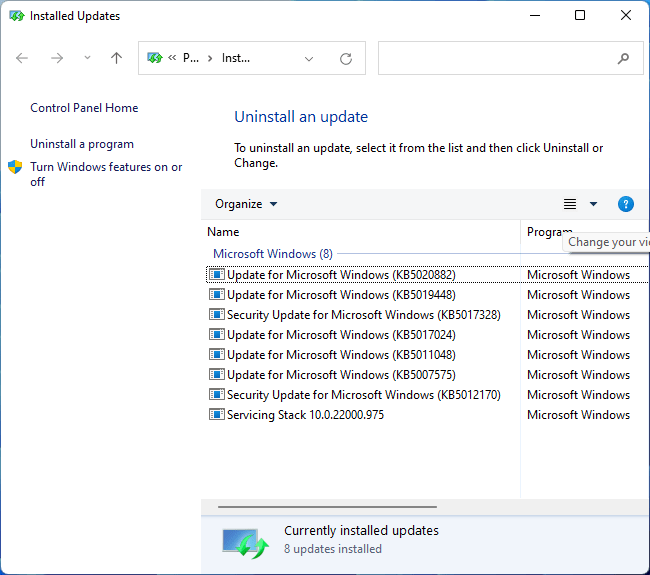Image resolution: width=650 pixels, height=575 pixels.
Task: Select Servicing Stack 10.0.22000.975 row
Action: click(x=427, y=415)
